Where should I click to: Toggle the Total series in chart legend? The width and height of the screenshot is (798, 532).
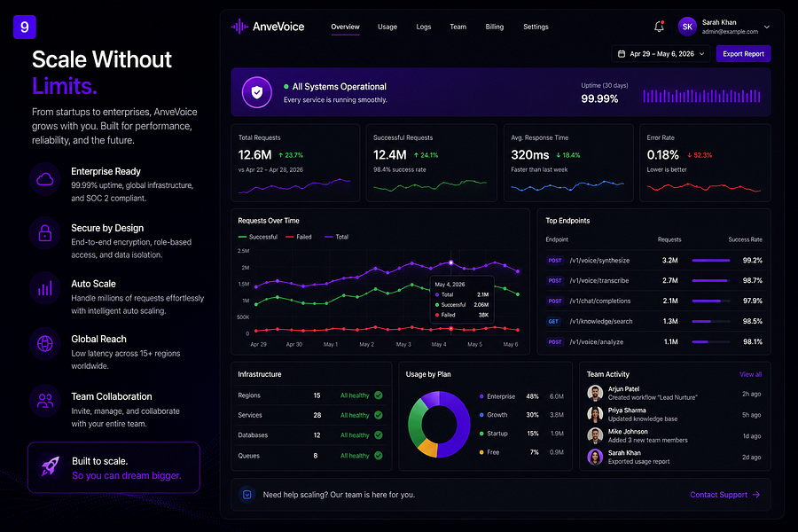coord(336,237)
